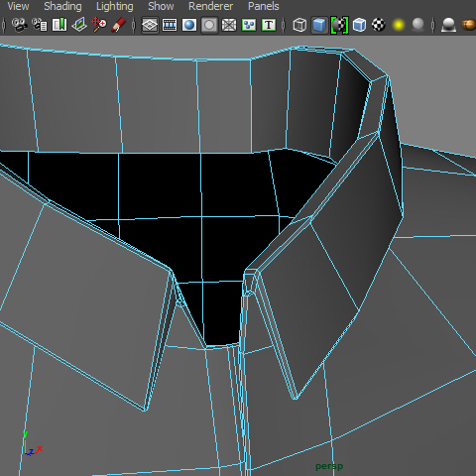Toggle the viewport Grid display
476x476 pixels.
point(150,25)
